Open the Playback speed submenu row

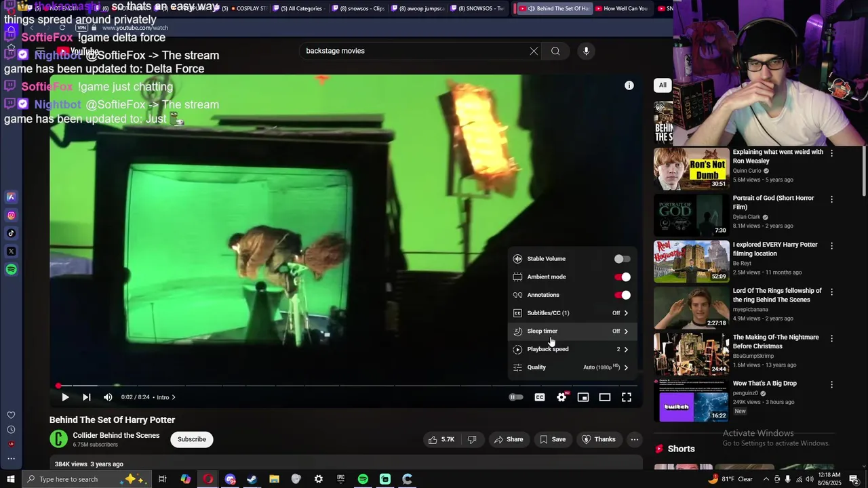point(572,349)
